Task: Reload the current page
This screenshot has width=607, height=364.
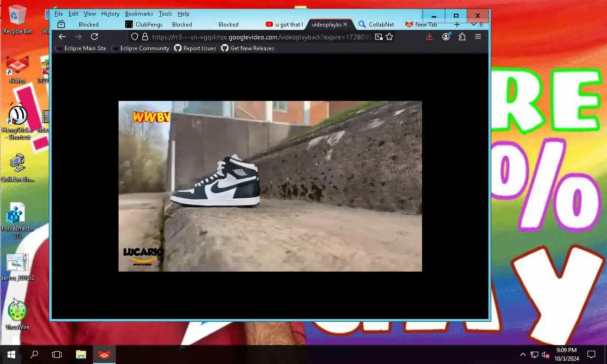Action: (94, 36)
